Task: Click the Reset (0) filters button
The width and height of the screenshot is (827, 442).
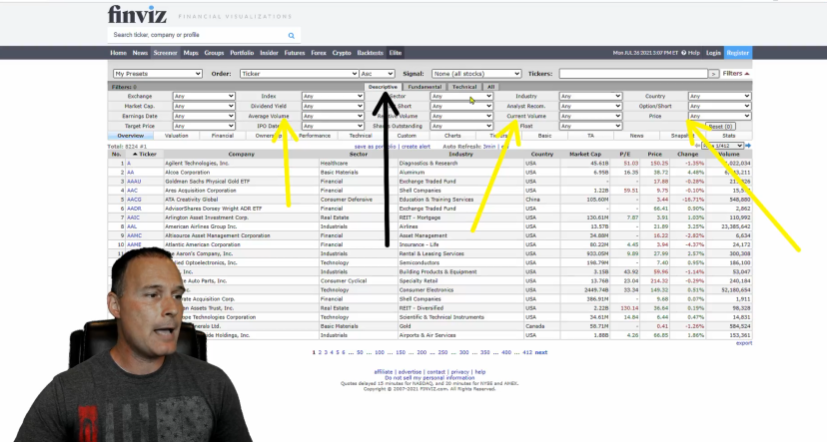Action: pyautogui.click(x=721, y=127)
